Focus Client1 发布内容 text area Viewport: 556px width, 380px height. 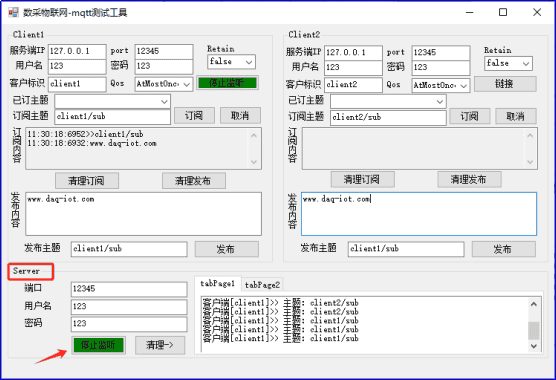144,214
